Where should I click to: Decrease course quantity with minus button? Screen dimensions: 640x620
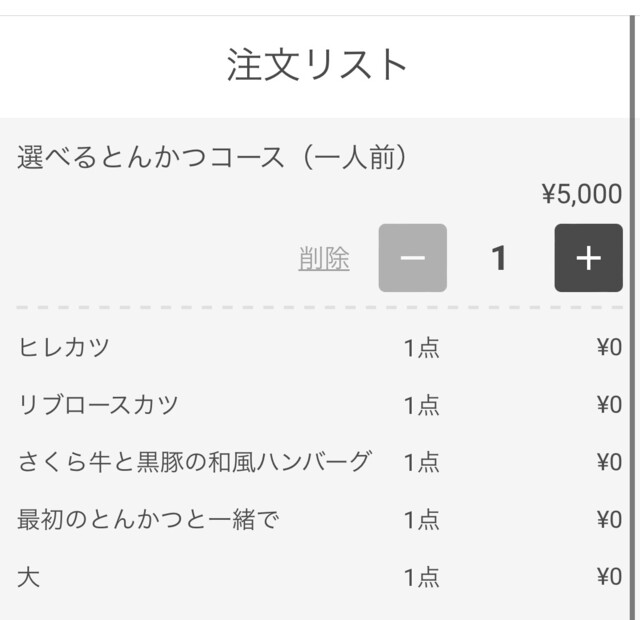click(x=412, y=258)
